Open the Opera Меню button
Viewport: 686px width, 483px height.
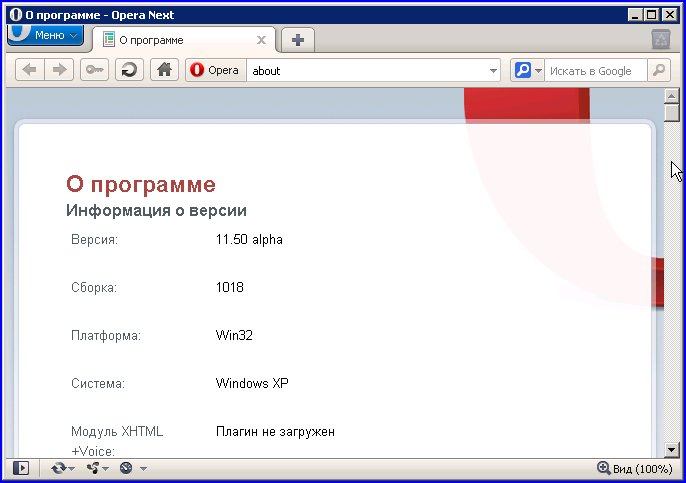46,35
